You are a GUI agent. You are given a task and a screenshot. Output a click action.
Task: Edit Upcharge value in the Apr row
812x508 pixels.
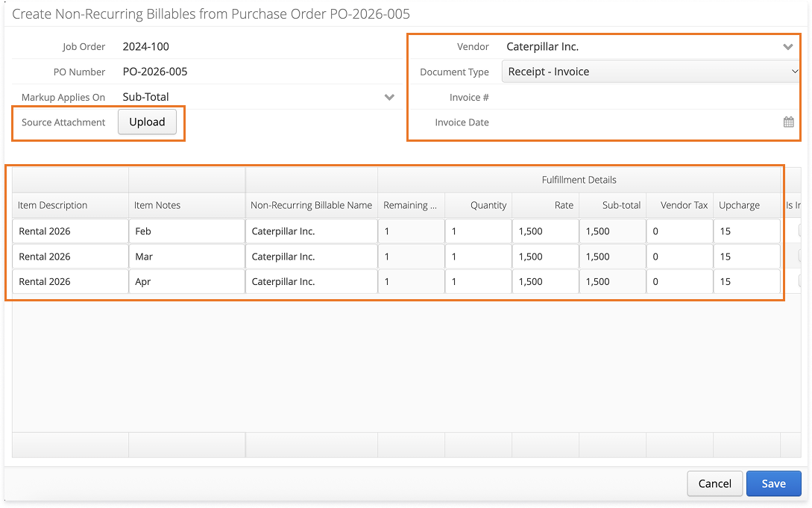pyautogui.click(x=746, y=281)
